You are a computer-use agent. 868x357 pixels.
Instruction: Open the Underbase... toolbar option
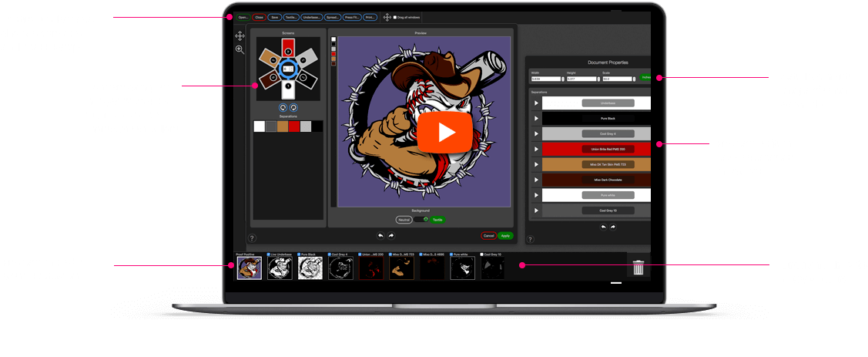[311, 17]
